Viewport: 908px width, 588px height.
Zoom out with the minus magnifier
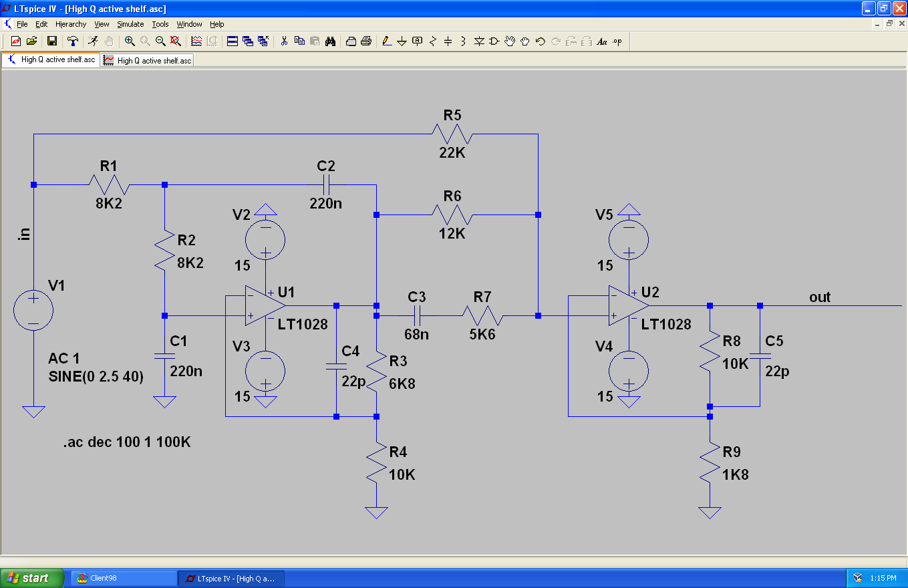(160, 41)
